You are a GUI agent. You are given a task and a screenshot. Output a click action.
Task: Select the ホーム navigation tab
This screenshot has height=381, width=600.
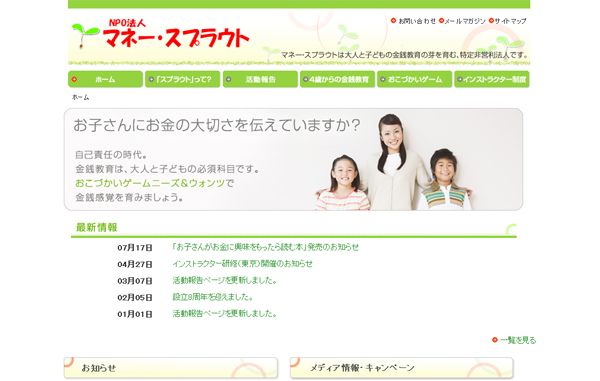[x=105, y=79]
